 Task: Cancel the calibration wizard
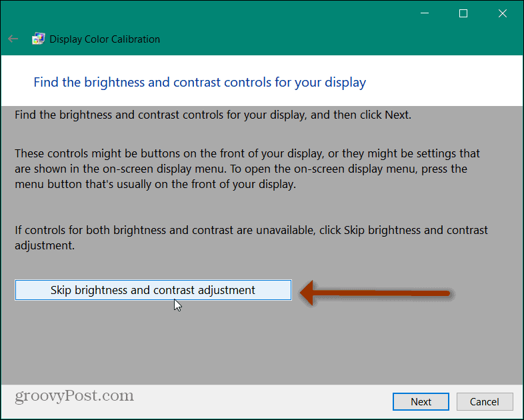click(485, 401)
